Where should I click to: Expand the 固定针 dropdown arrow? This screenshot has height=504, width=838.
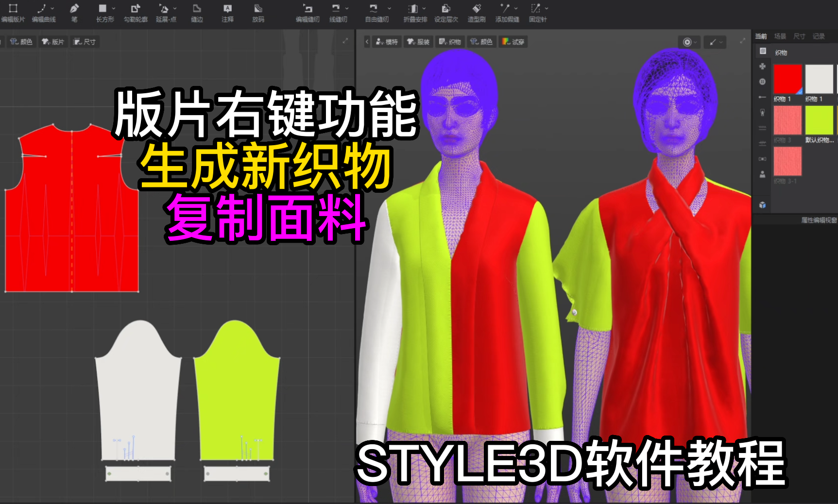click(x=547, y=8)
